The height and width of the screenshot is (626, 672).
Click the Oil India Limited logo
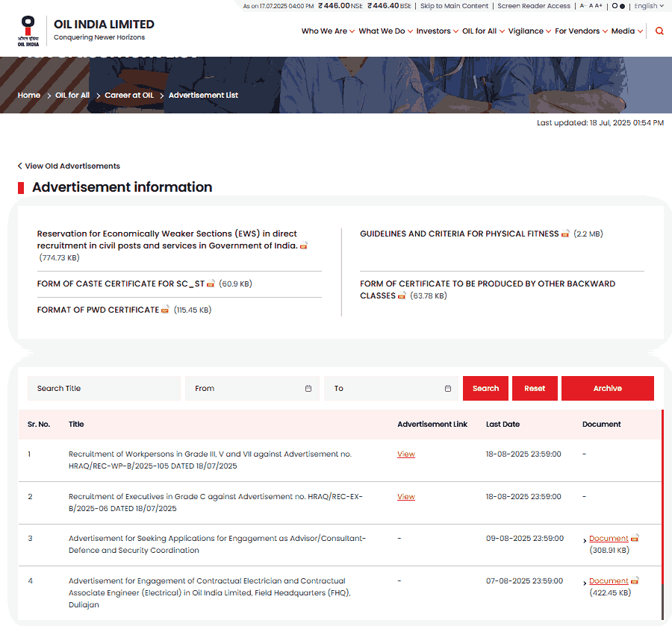point(28,31)
